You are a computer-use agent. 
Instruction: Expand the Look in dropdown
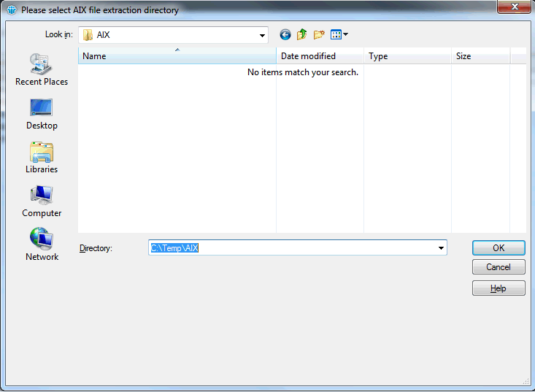tap(262, 35)
